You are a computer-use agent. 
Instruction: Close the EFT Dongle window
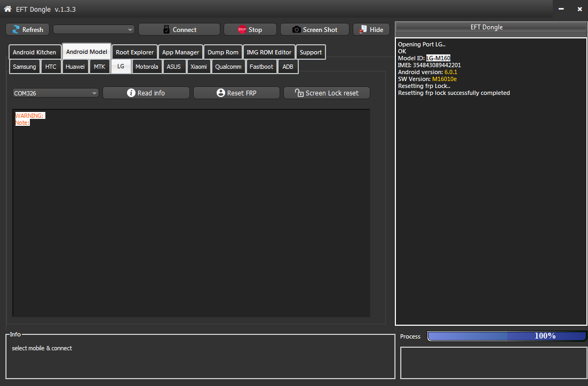pyautogui.click(x=579, y=9)
